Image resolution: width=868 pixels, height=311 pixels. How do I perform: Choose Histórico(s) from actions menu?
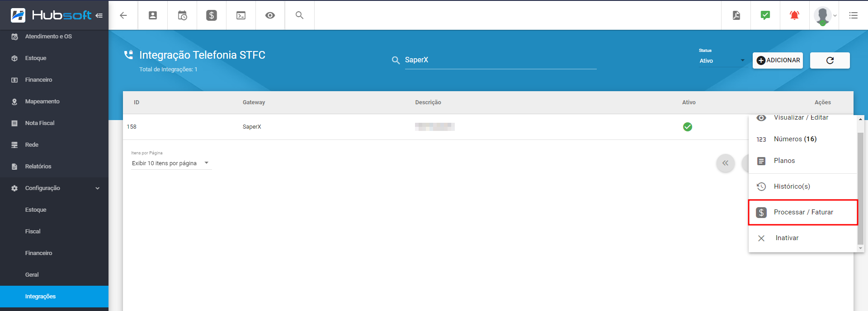(803, 186)
